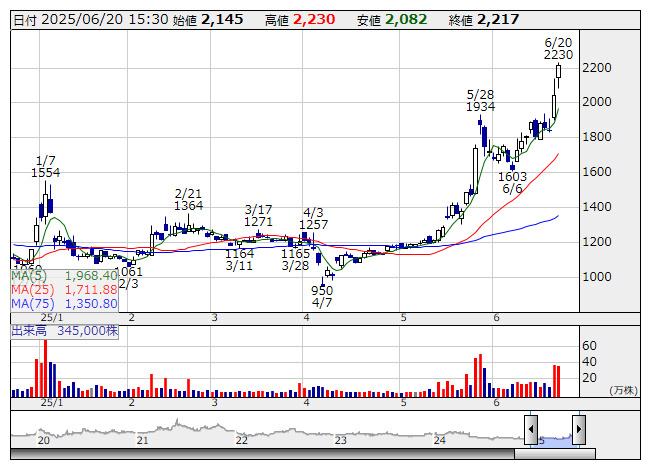Click the horizontal scrollbar thumb below navigator
This screenshot has width=653, height=470.
click(555, 453)
